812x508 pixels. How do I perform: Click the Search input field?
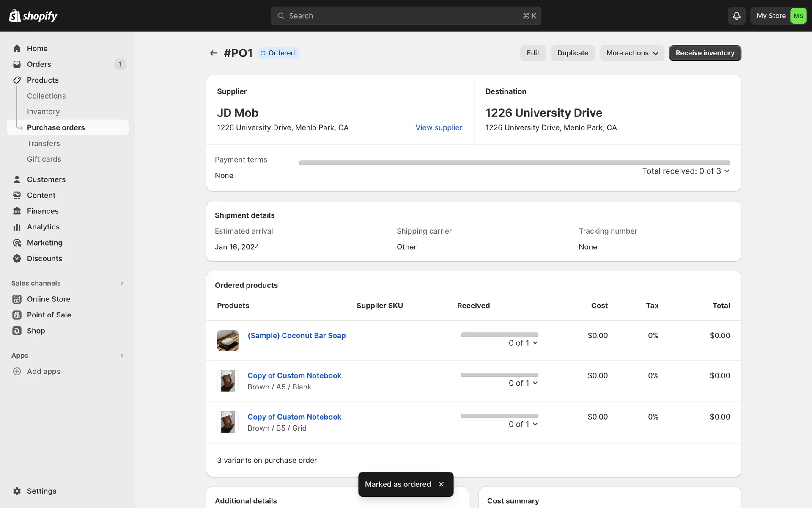pyautogui.click(x=405, y=16)
